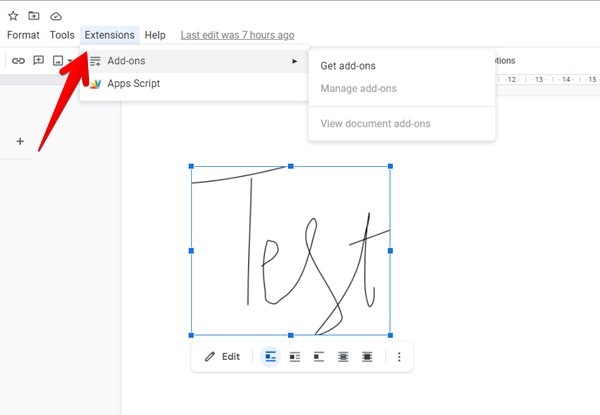Click the insert image icon

(58, 60)
